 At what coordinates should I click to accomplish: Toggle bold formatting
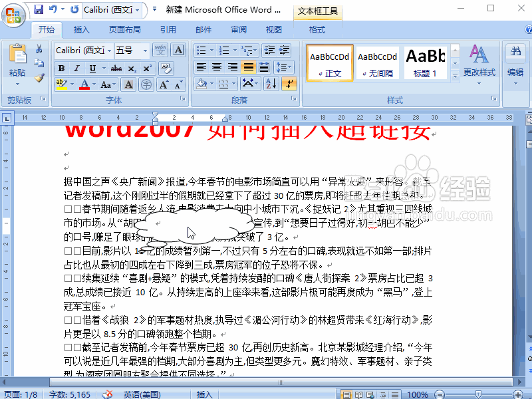(x=61, y=69)
